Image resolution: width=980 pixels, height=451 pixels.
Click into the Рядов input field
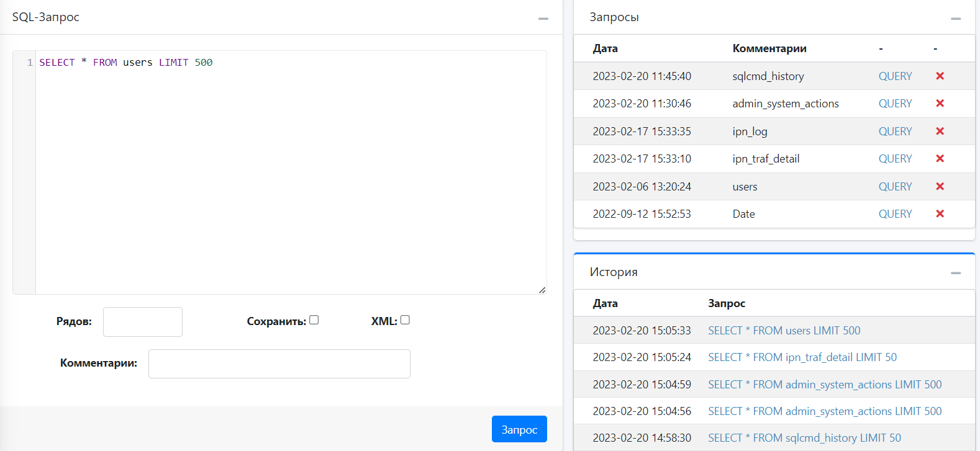(143, 322)
